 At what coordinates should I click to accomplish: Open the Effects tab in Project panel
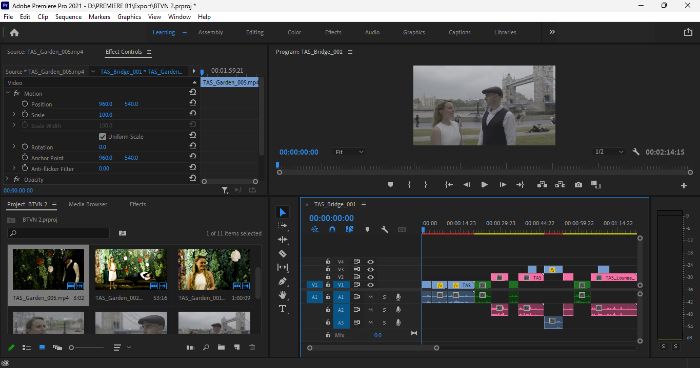138,204
